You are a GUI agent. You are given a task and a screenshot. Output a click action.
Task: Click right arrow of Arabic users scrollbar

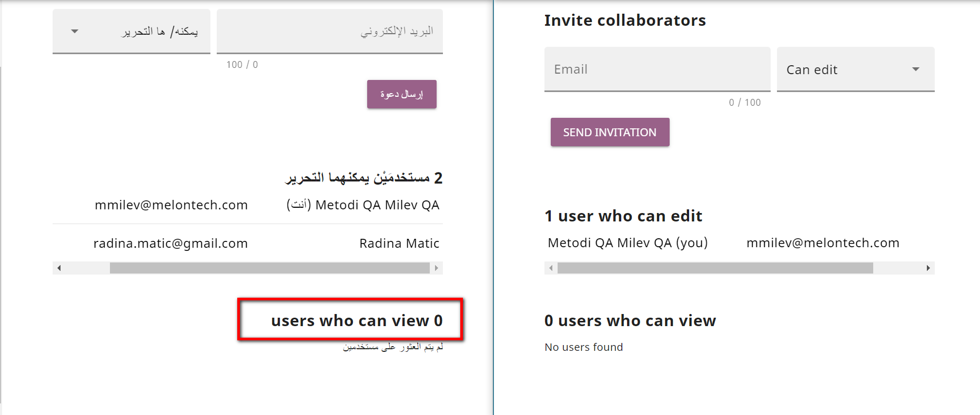click(437, 268)
